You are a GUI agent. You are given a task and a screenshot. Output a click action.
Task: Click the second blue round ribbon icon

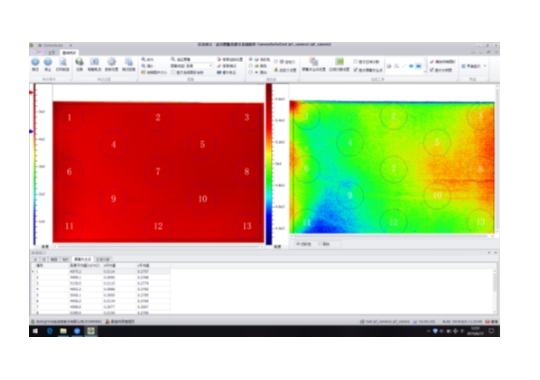48,62
